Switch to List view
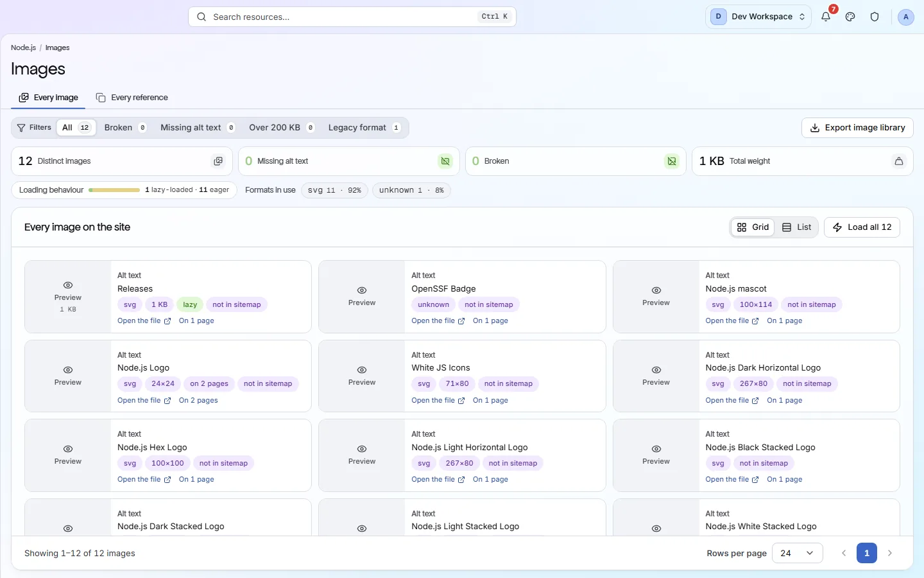The image size is (924, 578). [796, 227]
